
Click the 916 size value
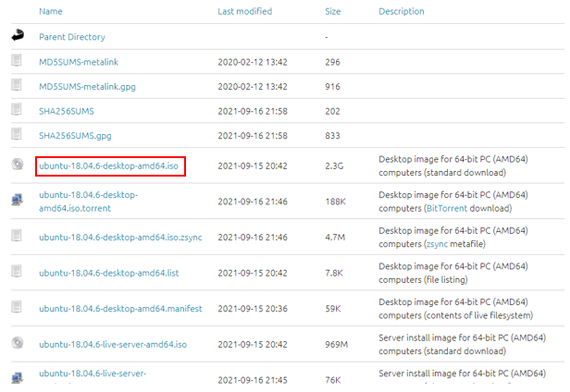click(x=332, y=87)
